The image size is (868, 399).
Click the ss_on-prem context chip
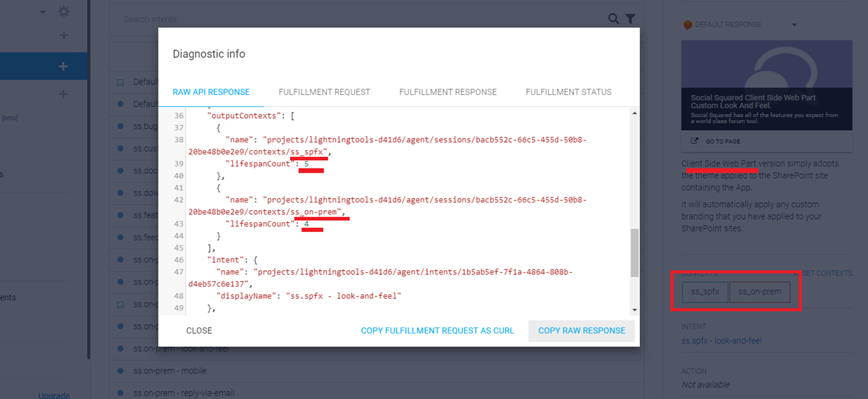click(759, 293)
